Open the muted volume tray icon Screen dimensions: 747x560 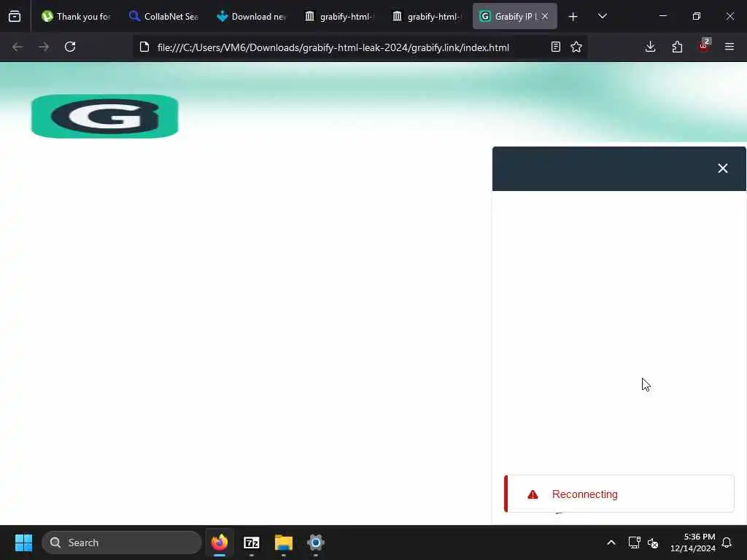point(653,542)
